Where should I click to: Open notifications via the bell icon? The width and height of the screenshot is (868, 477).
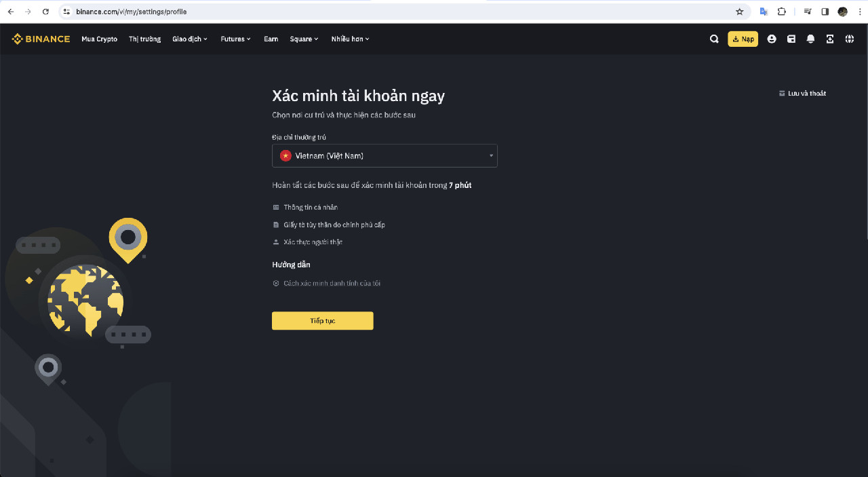[810, 39]
